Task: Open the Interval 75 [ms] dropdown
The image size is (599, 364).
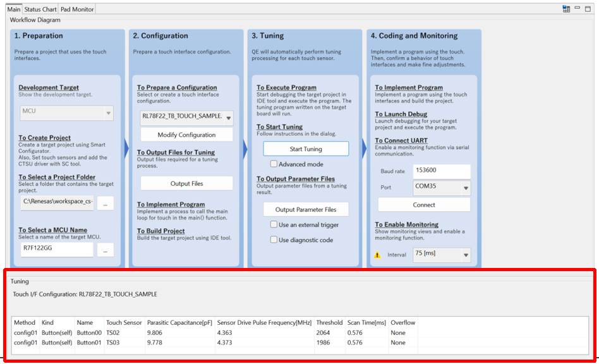Action: coord(442,254)
